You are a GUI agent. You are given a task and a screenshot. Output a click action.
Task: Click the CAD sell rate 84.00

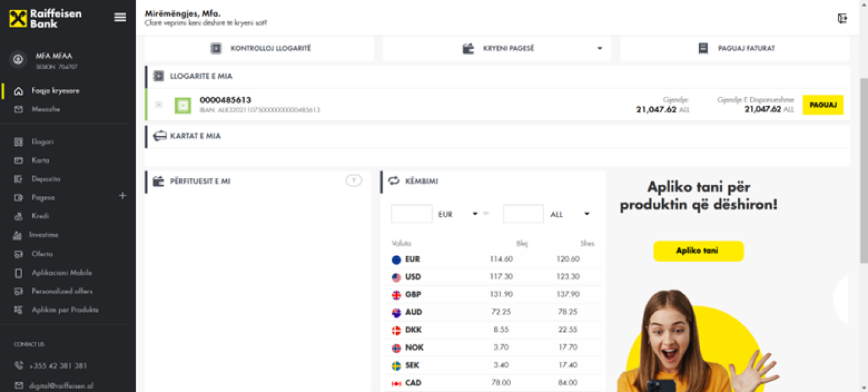[568, 383]
